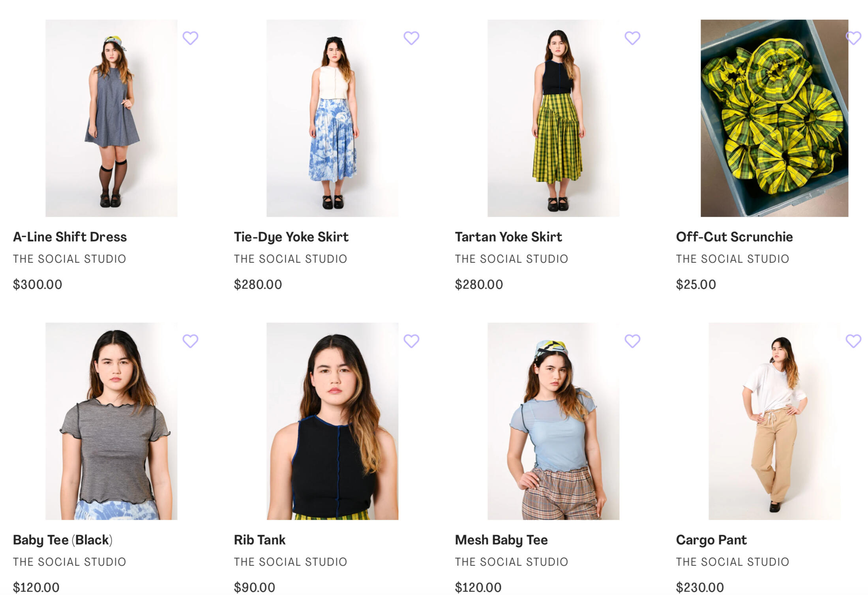View the Mesh Baby Tee title link
This screenshot has height=595, width=868.
[501, 540]
